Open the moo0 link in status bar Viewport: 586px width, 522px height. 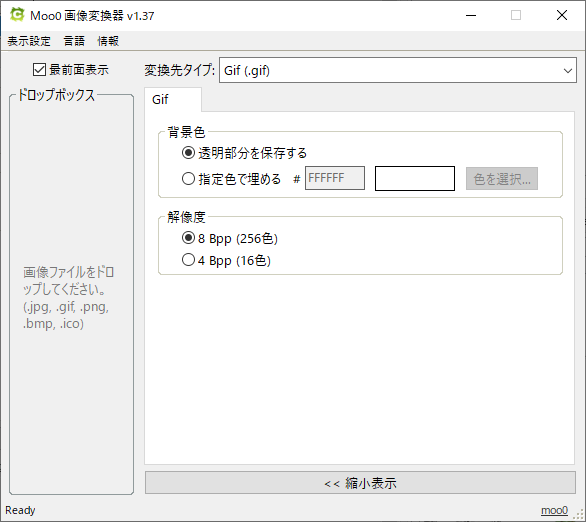click(554, 510)
